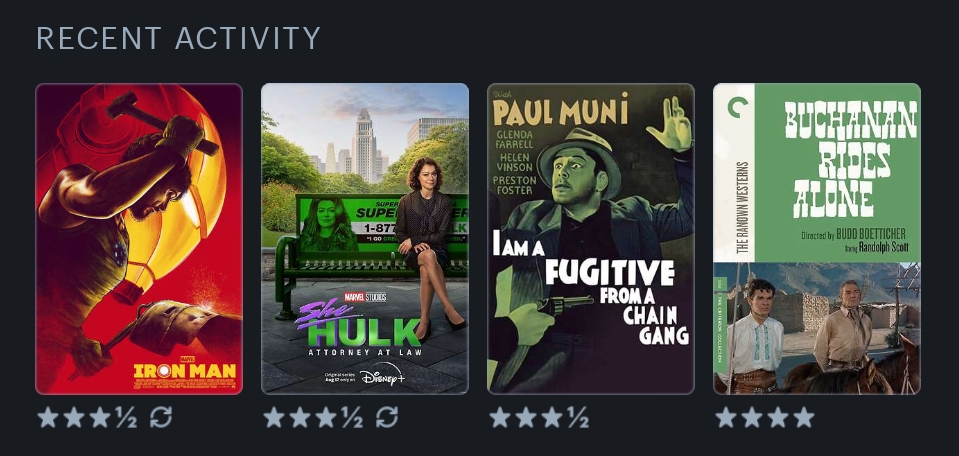
Task: Click the half-star rating under Iron Man
Action: (x=126, y=417)
